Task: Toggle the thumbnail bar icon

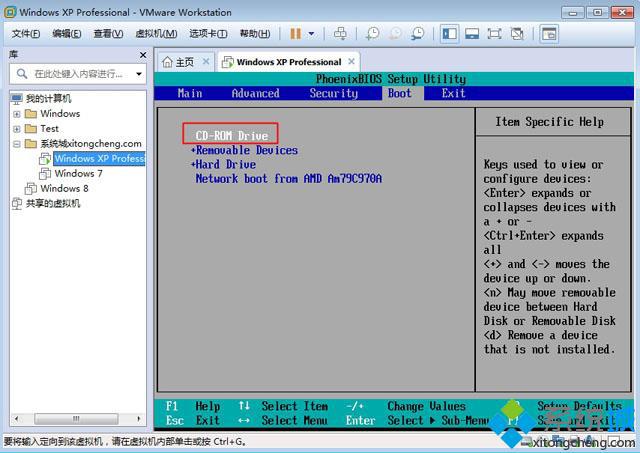Action: 472,33
